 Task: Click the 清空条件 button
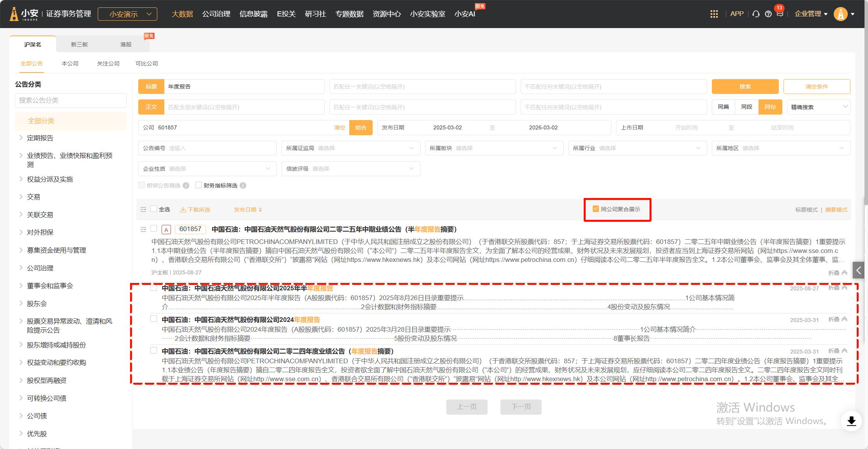coord(816,87)
